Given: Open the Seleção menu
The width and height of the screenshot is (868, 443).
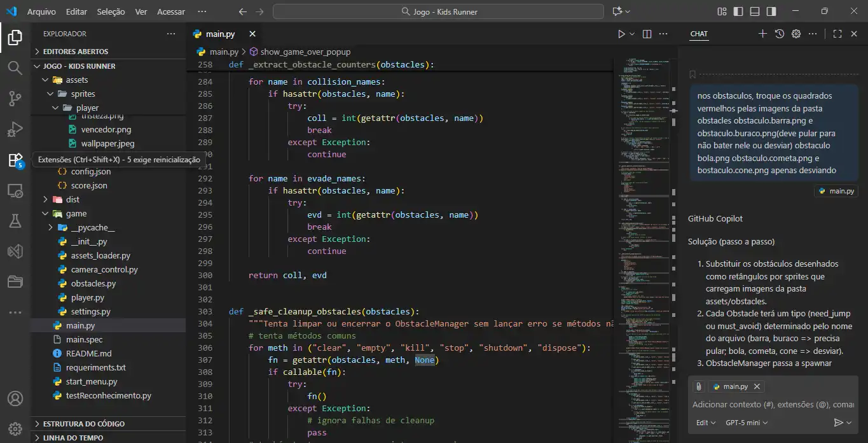Looking at the screenshot, I should tap(111, 11).
